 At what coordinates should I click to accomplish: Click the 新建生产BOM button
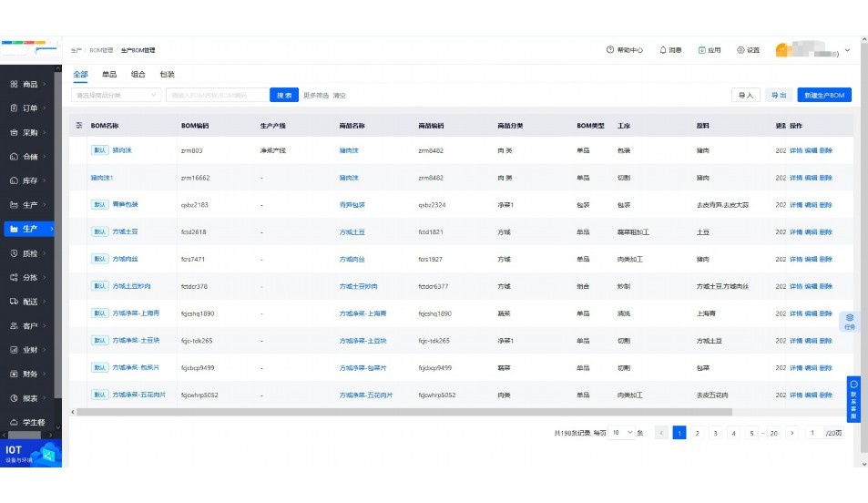(824, 95)
